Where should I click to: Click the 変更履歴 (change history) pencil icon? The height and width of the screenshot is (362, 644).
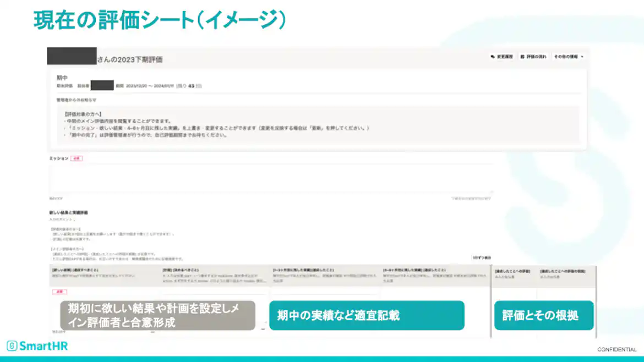493,56
